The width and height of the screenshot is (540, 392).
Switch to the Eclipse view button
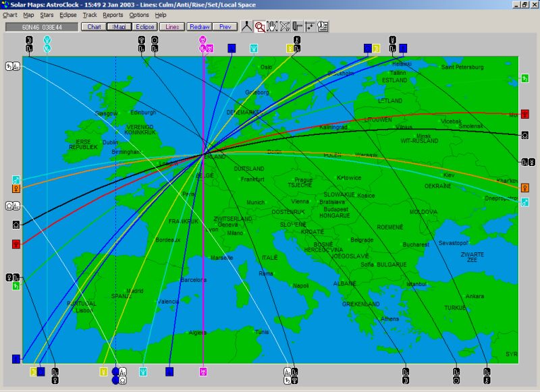coord(144,27)
